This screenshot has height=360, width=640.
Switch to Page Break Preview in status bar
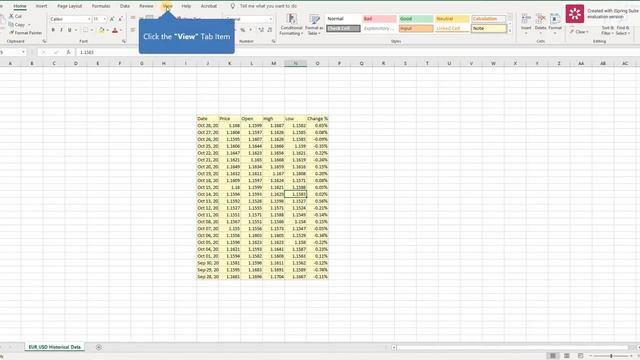[580, 356]
